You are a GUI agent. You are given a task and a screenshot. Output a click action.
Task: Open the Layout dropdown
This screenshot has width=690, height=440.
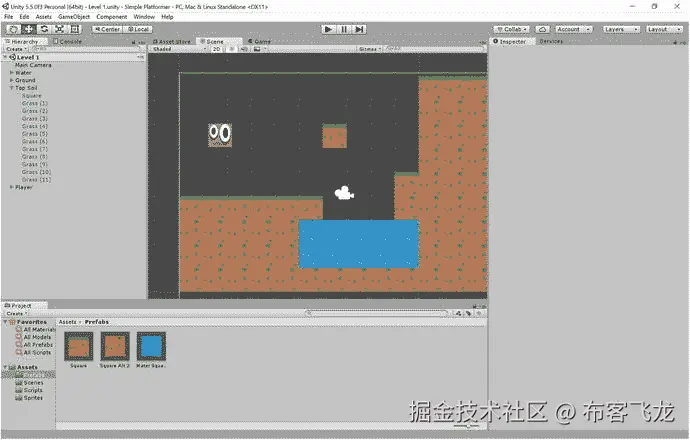[x=664, y=29]
